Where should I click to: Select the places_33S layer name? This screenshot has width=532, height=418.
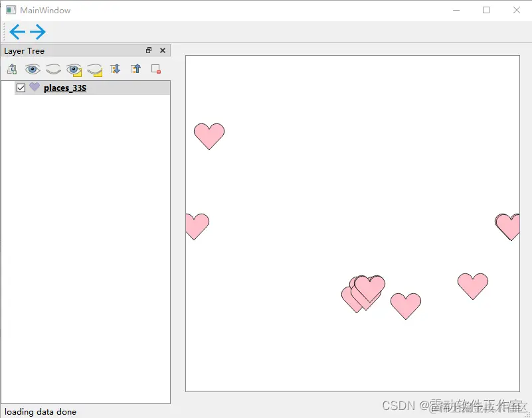click(64, 87)
